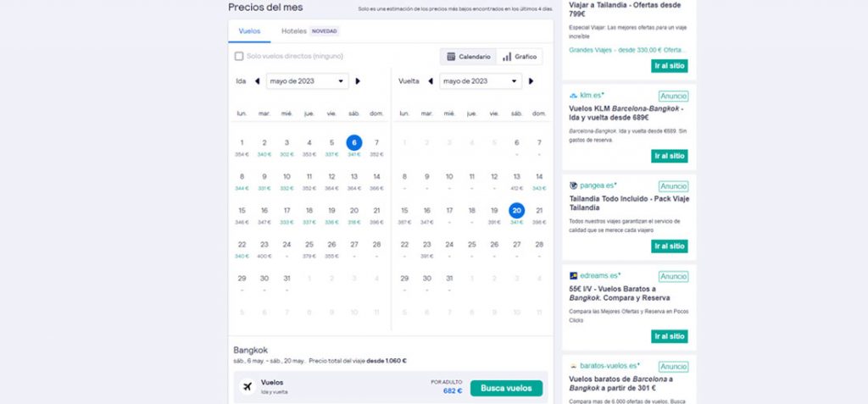Click the 682 € price per adult

pyautogui.click(x=453, y=390)
